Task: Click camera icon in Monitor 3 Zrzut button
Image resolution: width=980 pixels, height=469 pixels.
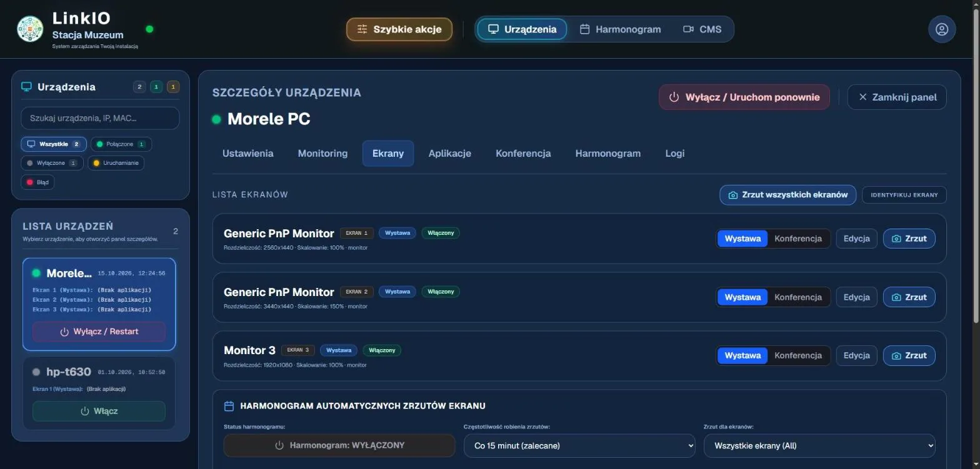Action: [x=896, y=355]
